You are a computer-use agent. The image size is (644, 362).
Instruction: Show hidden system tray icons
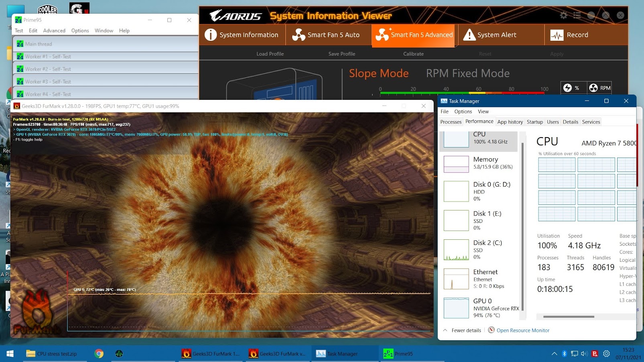pos(554,354)
